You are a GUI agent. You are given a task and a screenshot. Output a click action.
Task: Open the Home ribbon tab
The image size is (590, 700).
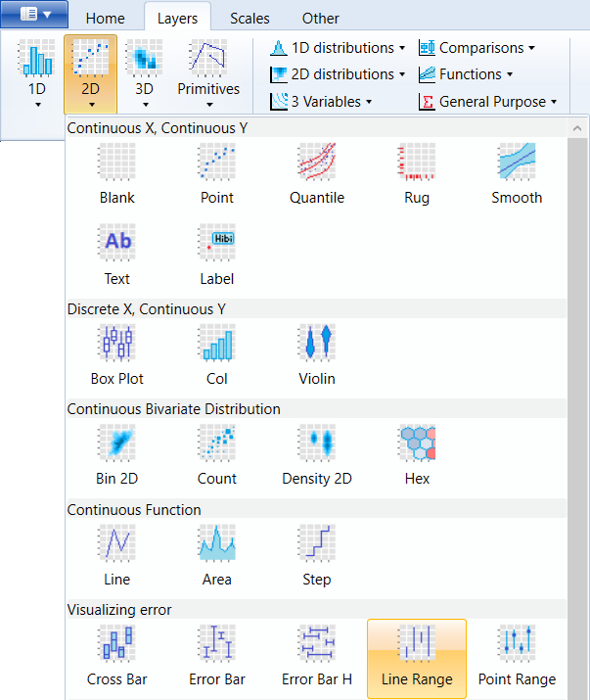(x=106, y=19)
